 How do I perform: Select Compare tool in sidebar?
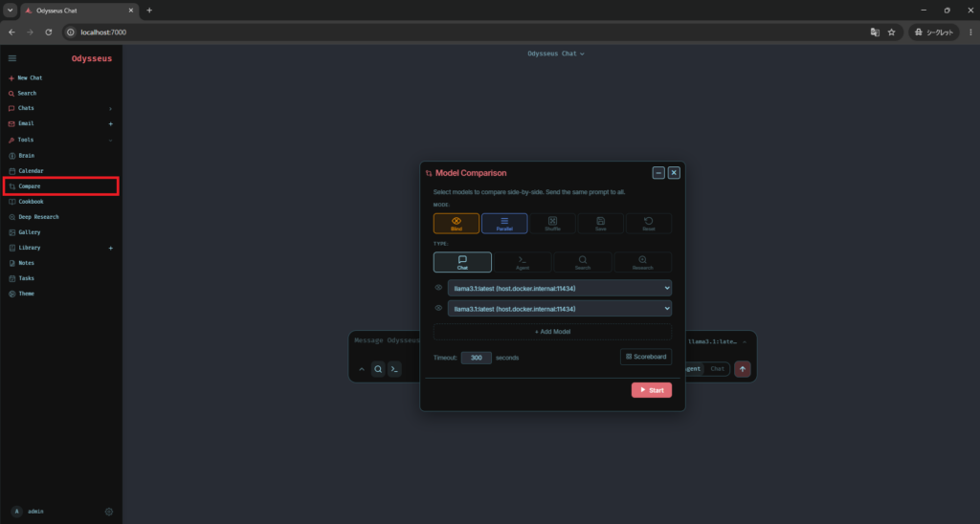point(60,186)
